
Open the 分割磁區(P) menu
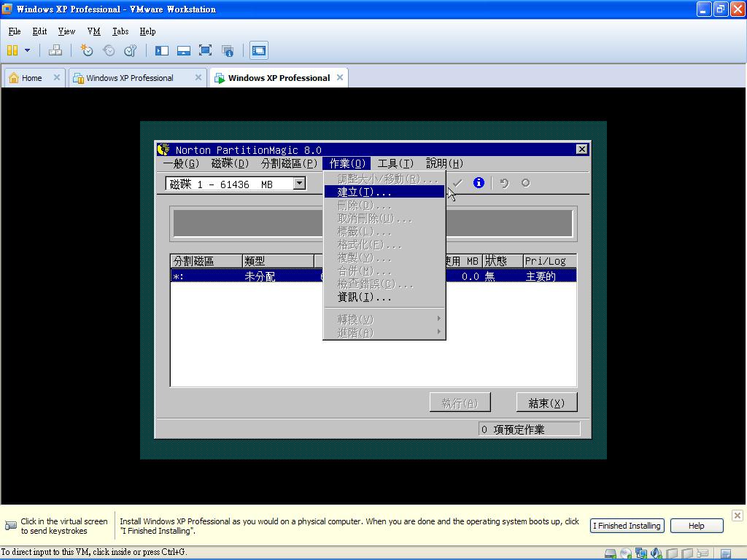point(289,163)
